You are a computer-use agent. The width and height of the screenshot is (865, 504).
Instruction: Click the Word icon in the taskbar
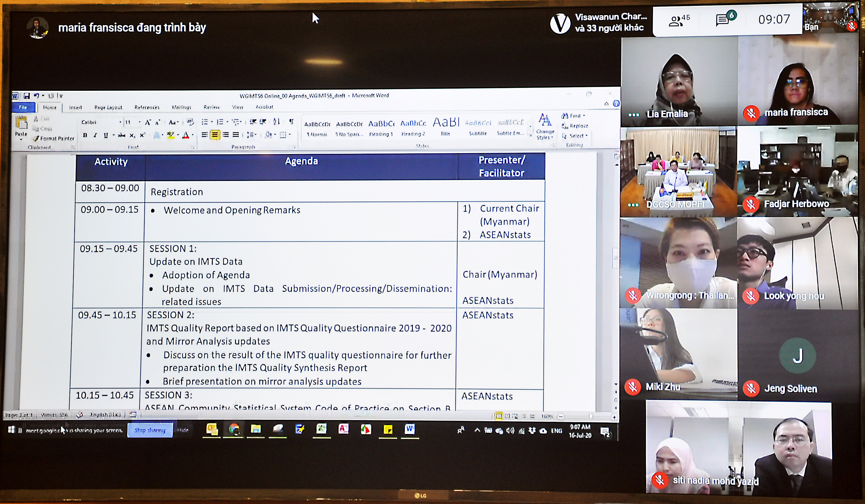[409, 429]
